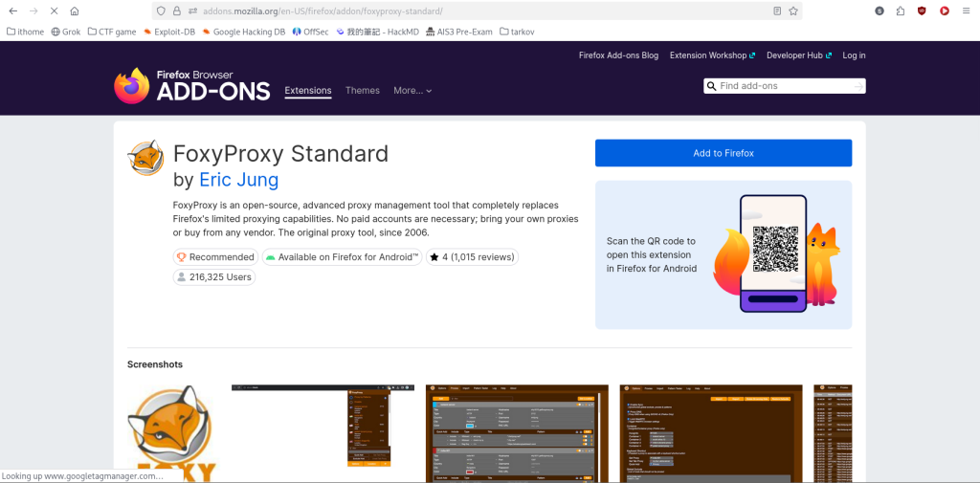Bookmark this page with the star icon
The image size is (980, 483).
pos(793,11)
